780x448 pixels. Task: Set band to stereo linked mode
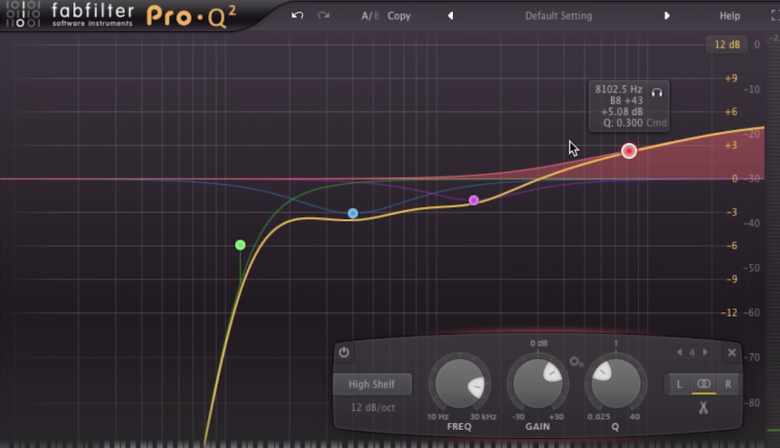tap(703, 384)
